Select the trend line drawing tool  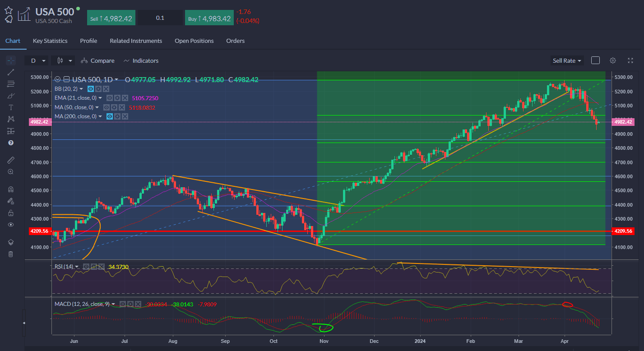11,72
